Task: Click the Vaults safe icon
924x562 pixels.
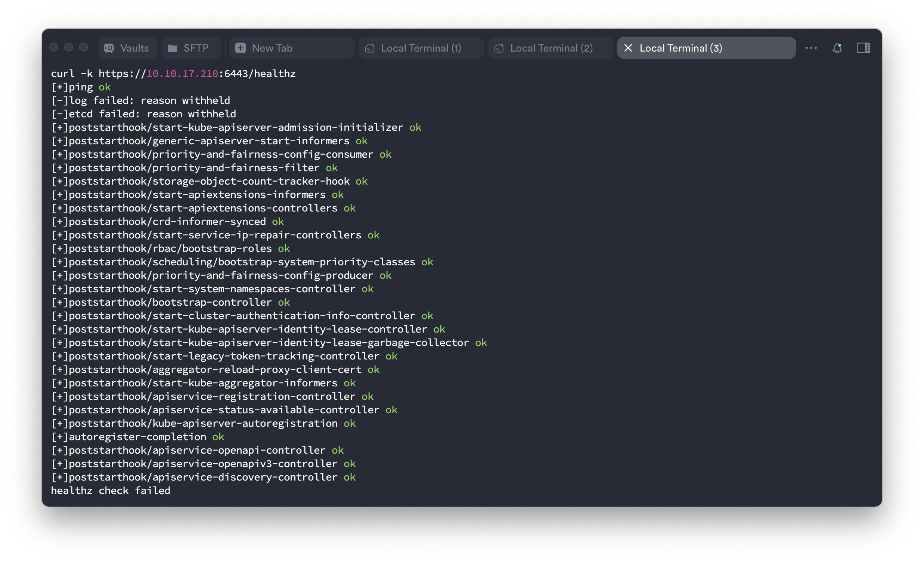Action: pyautogui.click(x=109, y=48)
